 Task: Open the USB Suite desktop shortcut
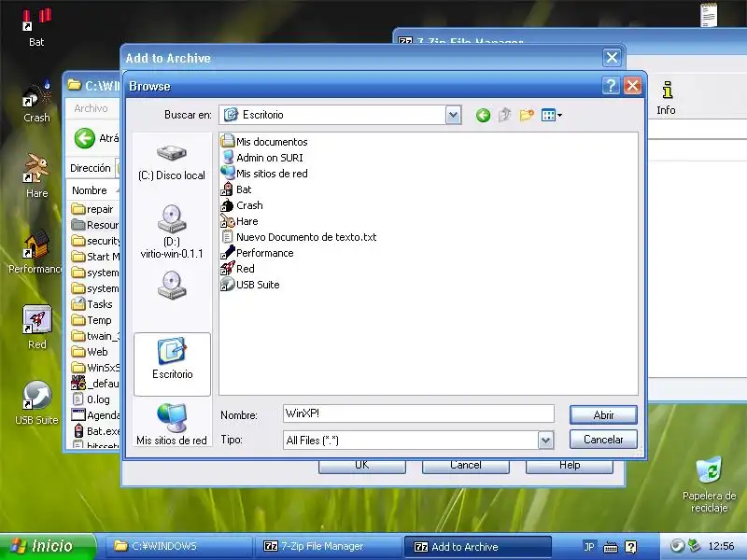[x=36, y=403]
